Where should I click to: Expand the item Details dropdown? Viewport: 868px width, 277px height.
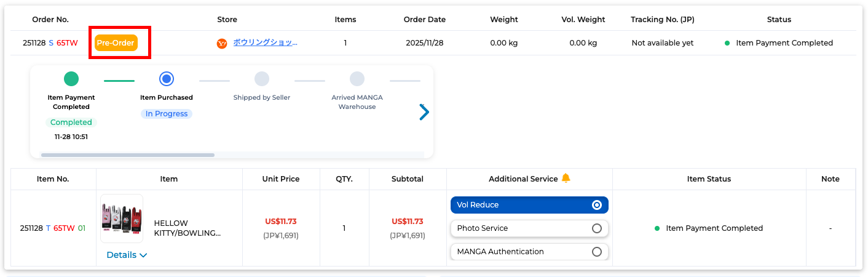127,255
